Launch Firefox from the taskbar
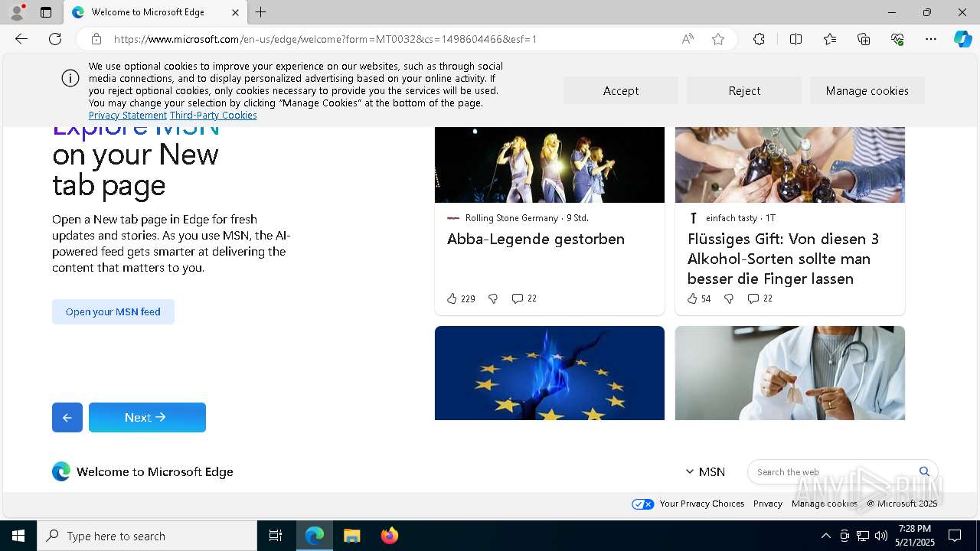The height and width of the screenshot is (551, 980). click(390, 536)
